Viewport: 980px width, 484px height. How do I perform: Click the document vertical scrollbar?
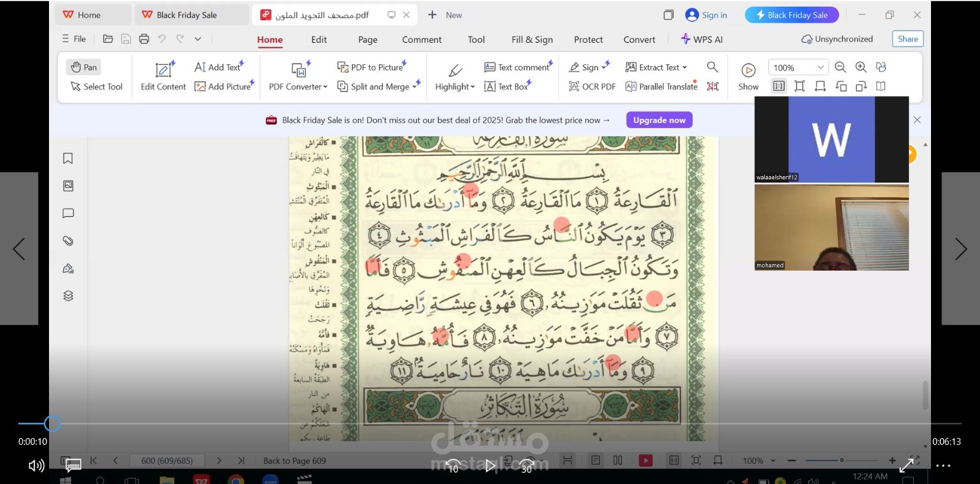(925, 395)
